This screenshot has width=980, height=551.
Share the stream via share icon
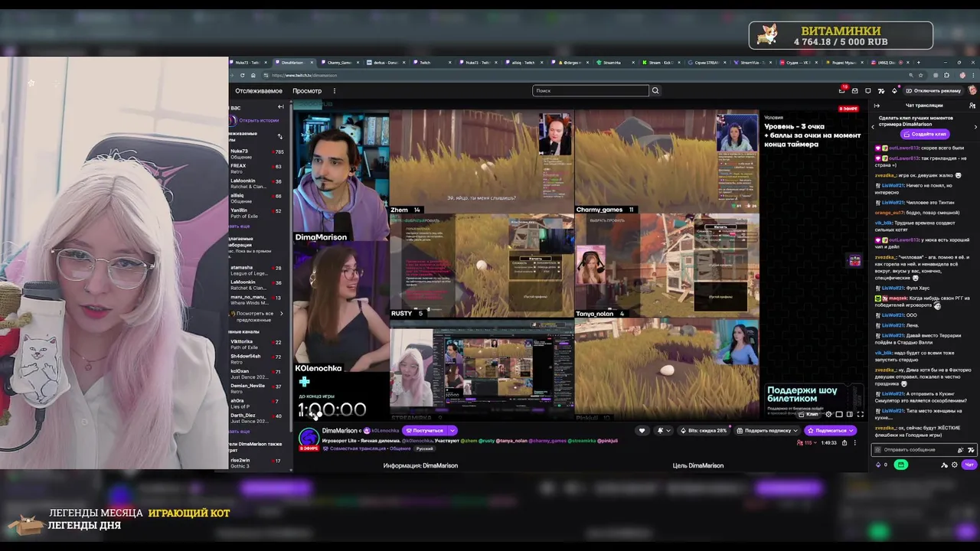coord(844,443)
